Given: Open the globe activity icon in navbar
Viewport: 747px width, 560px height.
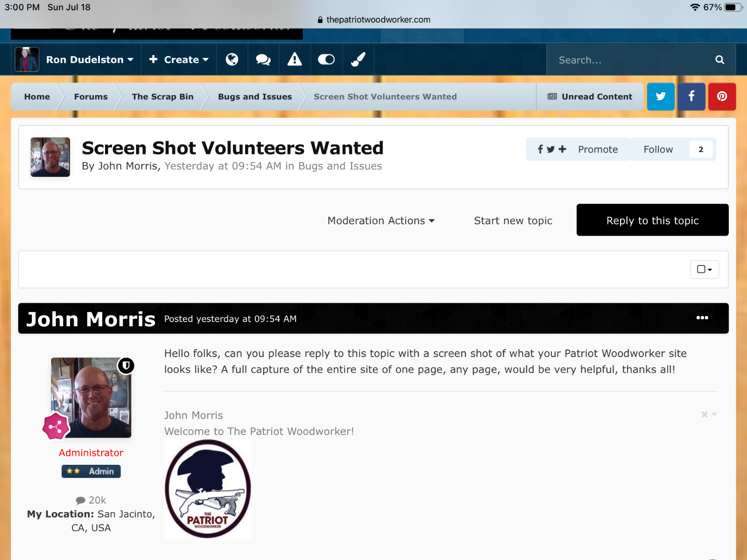Looking at the screenshot, I should pos(232,59).
